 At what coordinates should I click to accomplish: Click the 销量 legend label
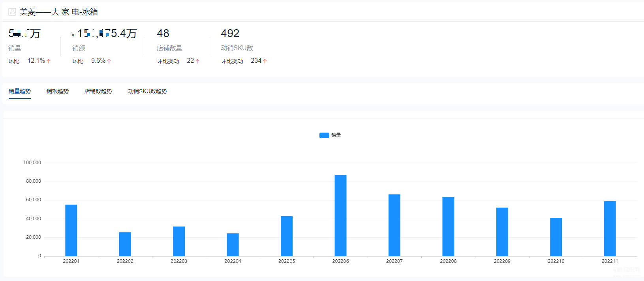click(x=336, y=135)
